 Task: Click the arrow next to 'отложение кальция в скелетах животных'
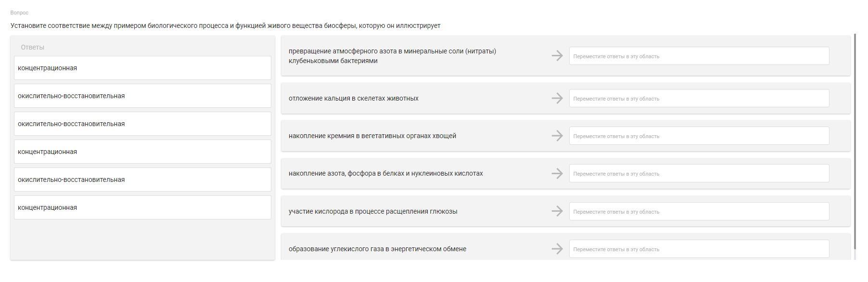click(x=557, y=98)
